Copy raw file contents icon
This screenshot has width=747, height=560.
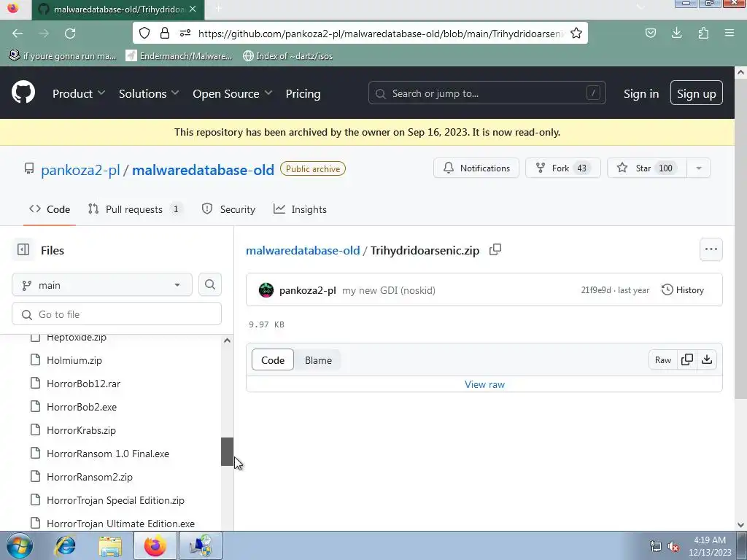687,359
